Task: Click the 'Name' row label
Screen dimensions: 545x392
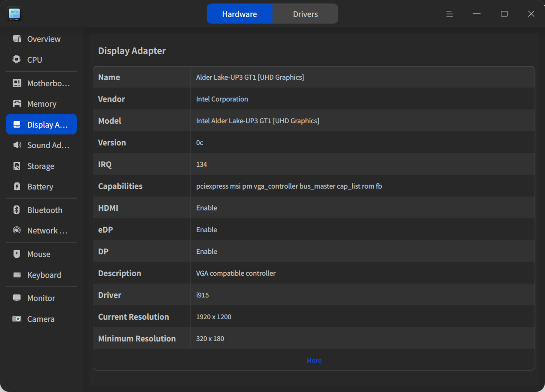Action: pyautogui.click(x=109, y=77)
